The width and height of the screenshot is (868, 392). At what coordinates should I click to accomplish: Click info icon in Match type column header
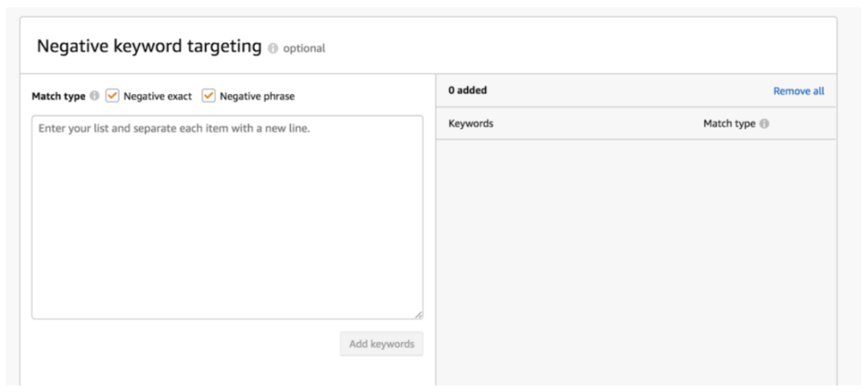764,124
